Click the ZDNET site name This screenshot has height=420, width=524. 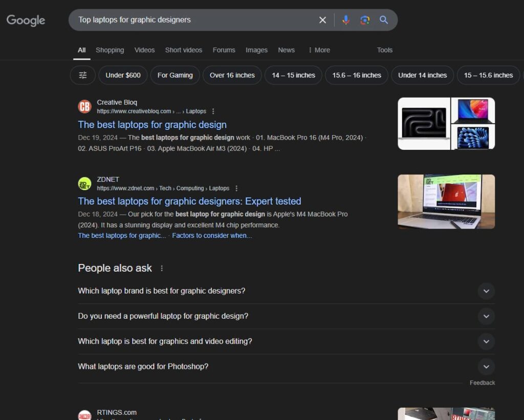click(x=108, y=180)
